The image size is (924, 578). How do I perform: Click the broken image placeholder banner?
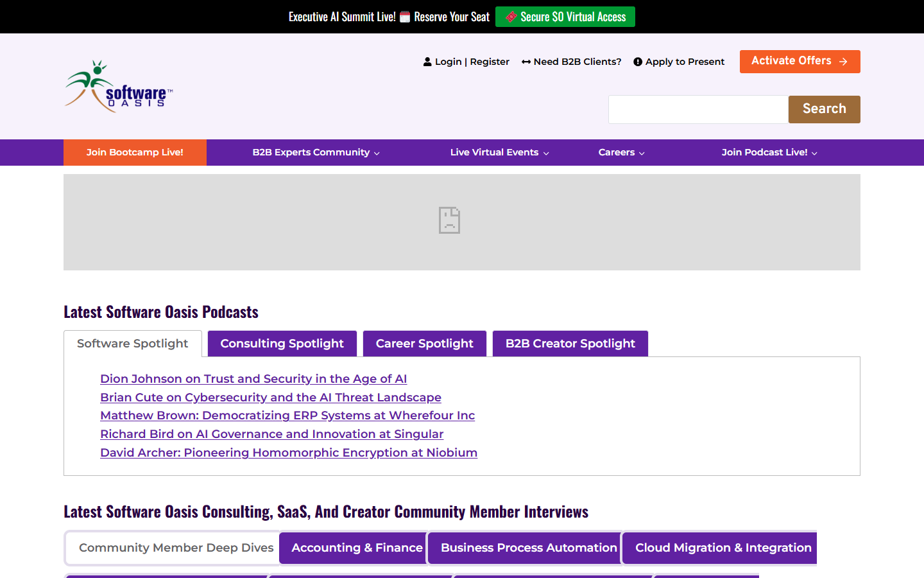[x=462, y=222]
